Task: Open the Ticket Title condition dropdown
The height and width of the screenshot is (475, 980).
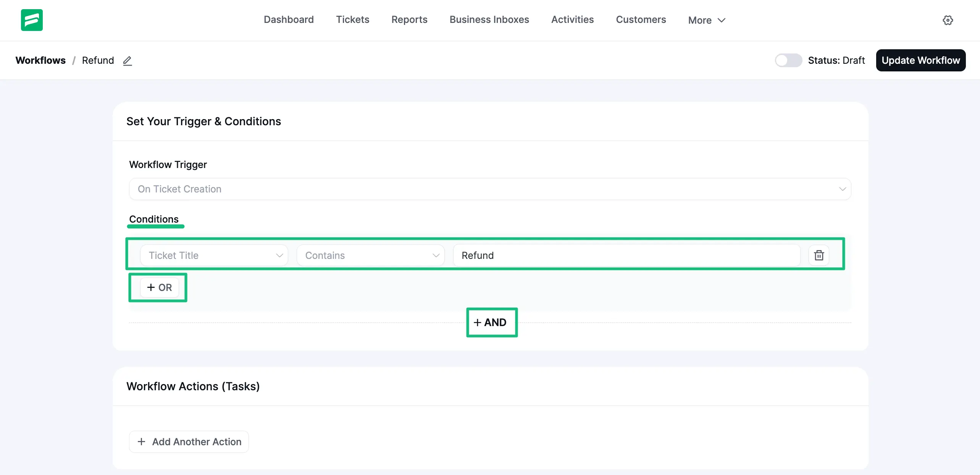Action: point(214,255)
